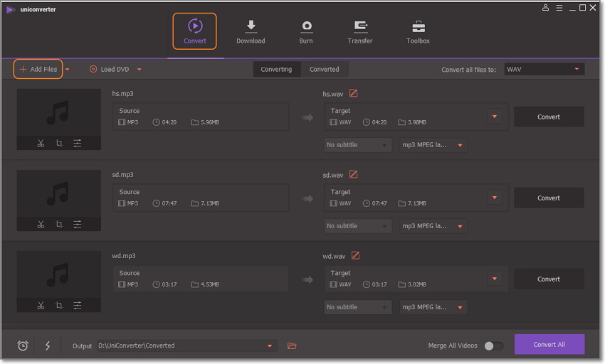Open the audio track dropdown for wd.mp3
605x364 pixels.
tap(433, 307)
